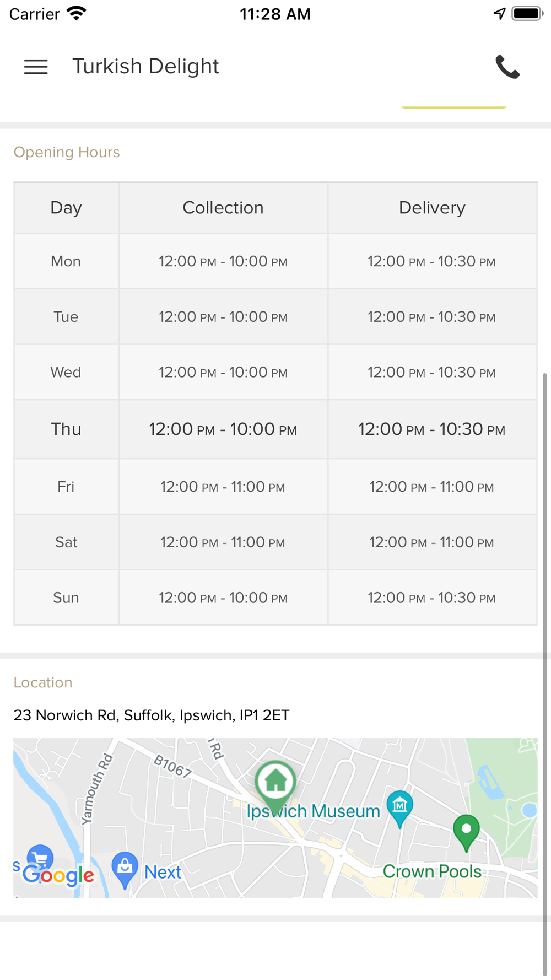
Task: Tap the Mon day cell
Action: [x=66, y=261]
